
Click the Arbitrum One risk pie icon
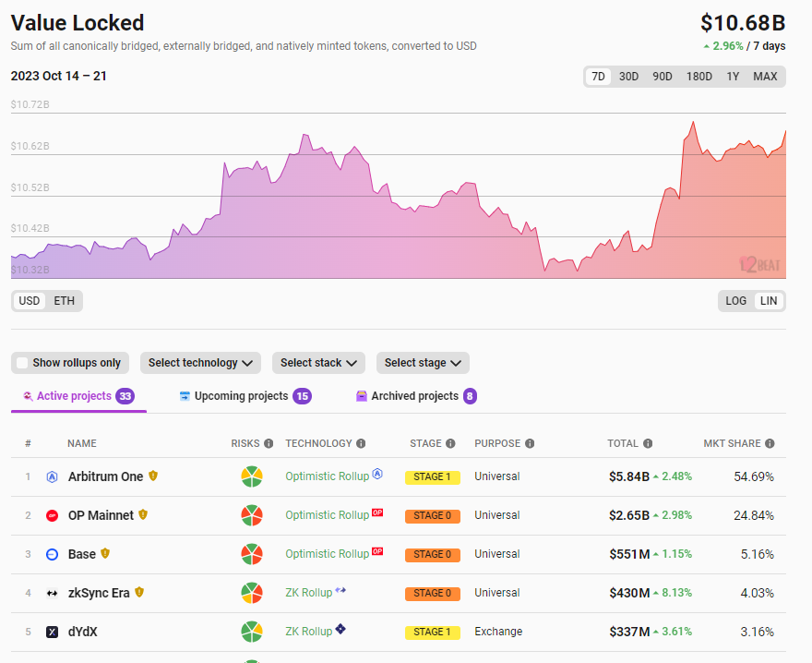[251, 476]
